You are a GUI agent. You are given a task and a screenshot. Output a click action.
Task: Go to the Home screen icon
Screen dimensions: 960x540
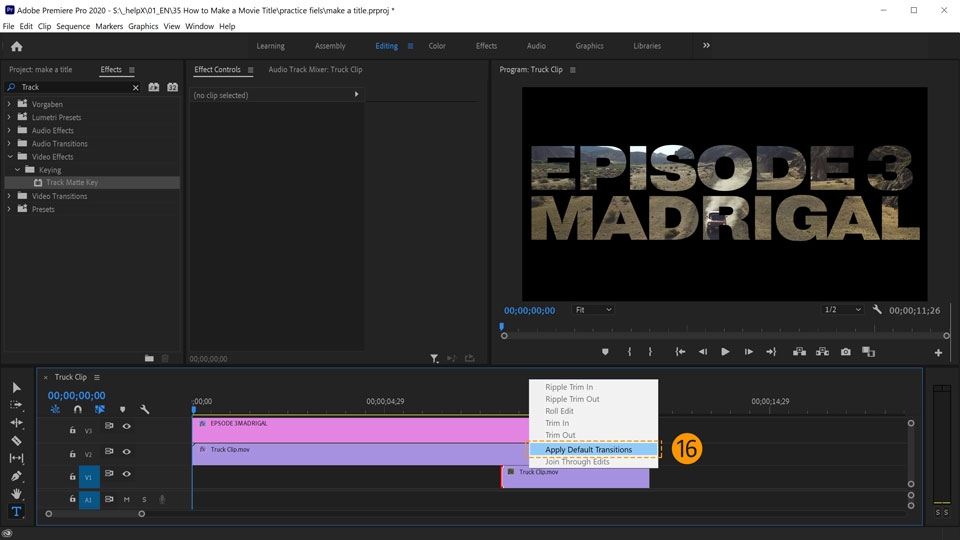tap(17, 47)
